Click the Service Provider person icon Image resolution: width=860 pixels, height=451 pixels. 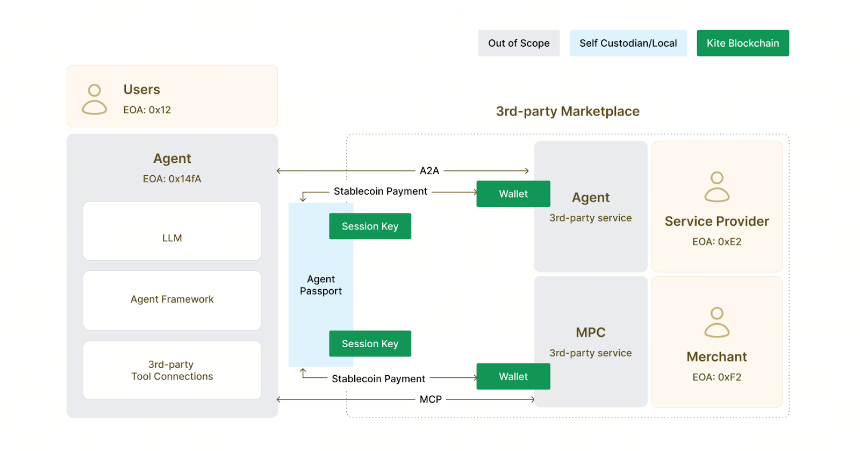716,187
